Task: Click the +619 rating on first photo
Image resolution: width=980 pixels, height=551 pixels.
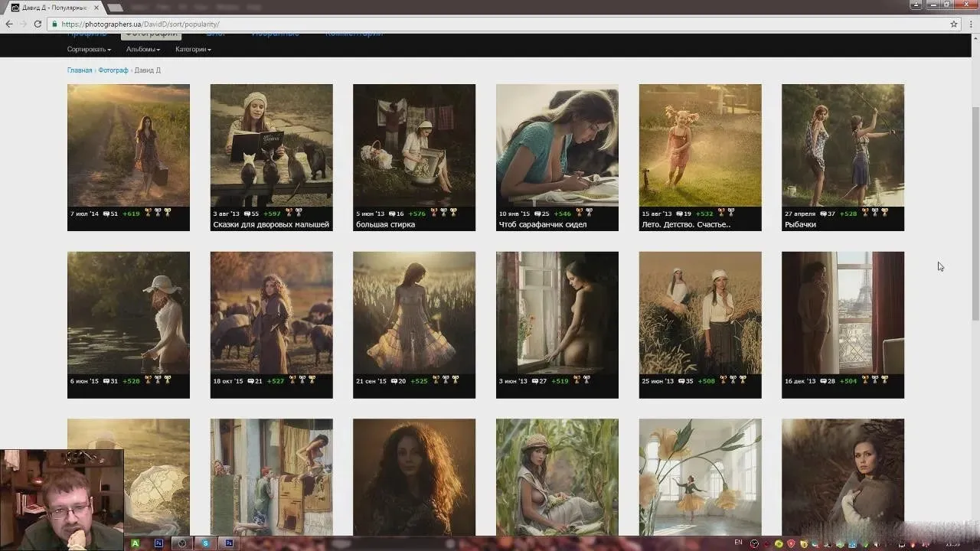Action: click(131, 213)
